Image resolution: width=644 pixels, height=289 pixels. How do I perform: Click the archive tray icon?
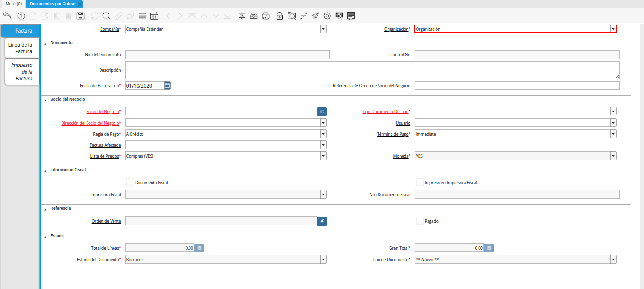(x=253, y=16)
